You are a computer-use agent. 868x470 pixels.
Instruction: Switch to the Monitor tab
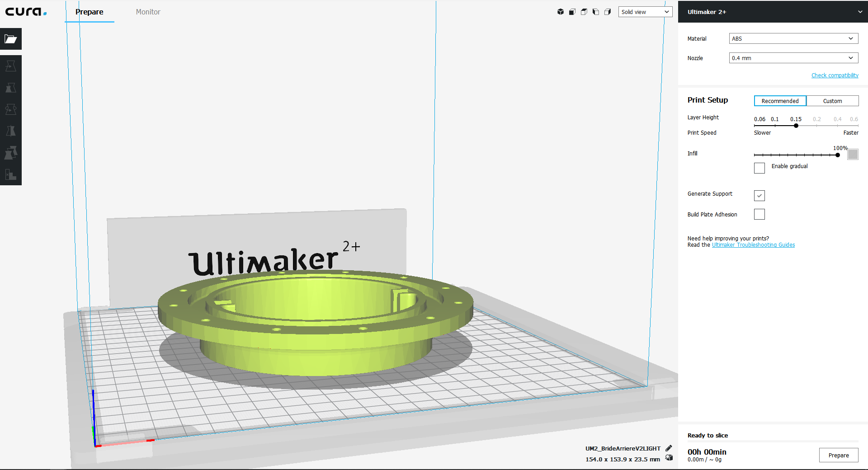click(148, 12)
